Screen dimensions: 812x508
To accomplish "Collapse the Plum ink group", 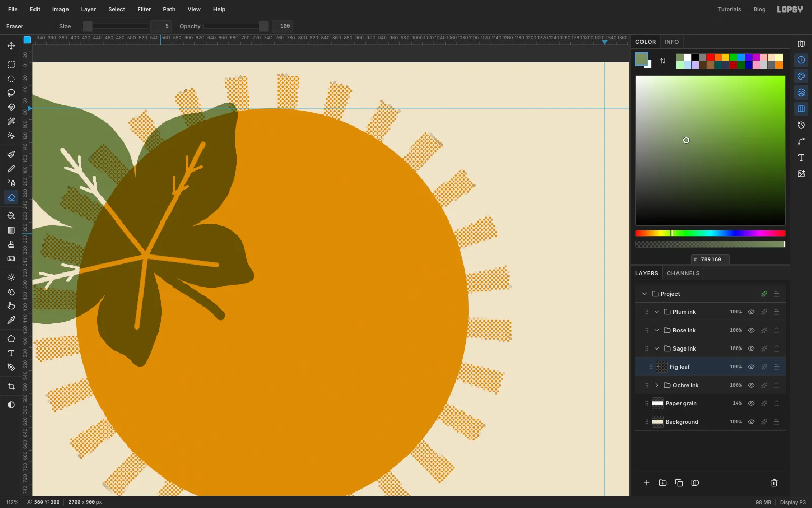I will [657, 312].
